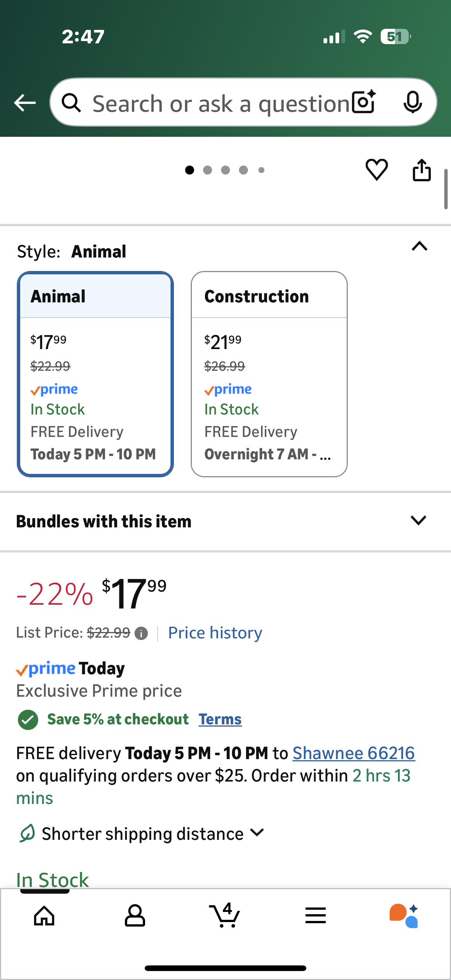Go to Home tab

(45, 915)
